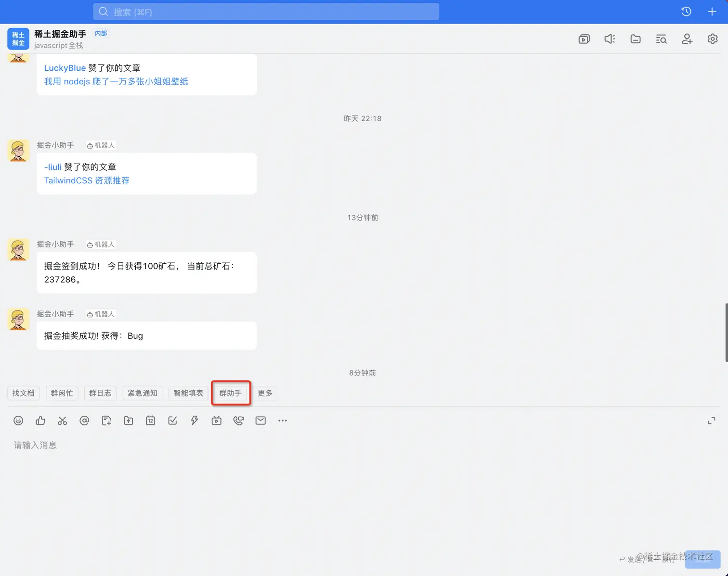
Task: Start a live video from toolbar
Action: (x=217, y=421)
